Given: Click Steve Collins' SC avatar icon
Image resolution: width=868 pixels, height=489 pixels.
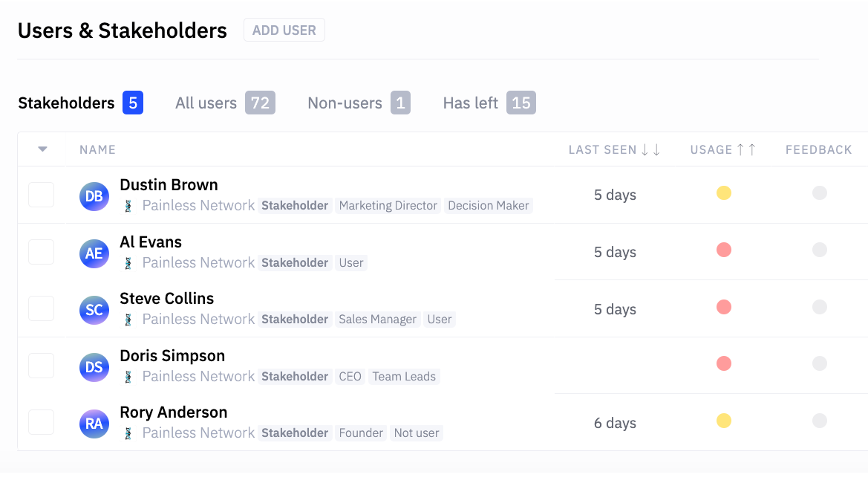Looking at the screenshot, I should pyautogui.click(x=94, y=310).
